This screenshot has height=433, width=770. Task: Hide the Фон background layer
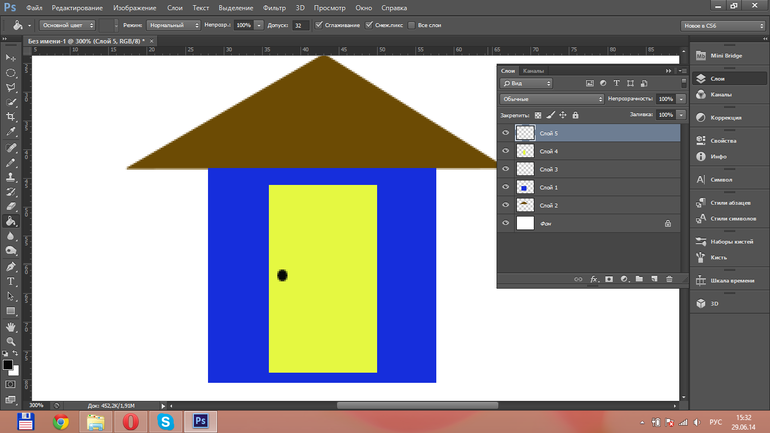[505, 223]
